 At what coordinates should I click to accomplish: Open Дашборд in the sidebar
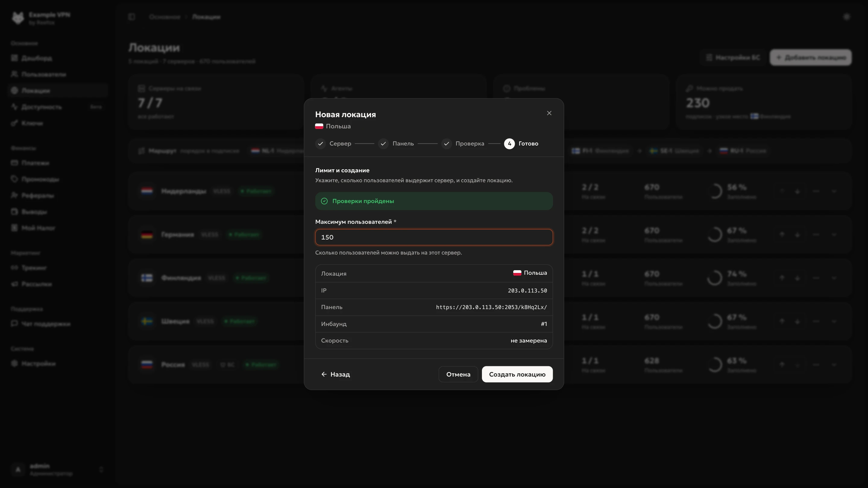click(57, 58)
